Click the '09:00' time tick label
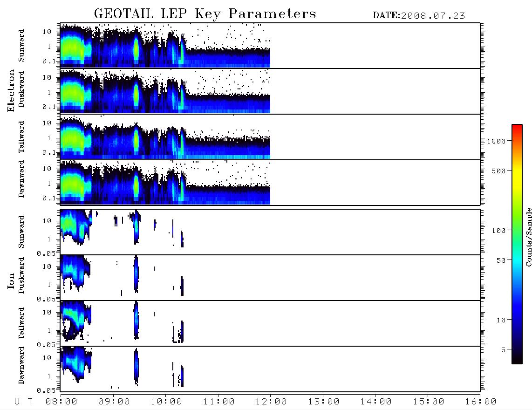The width and height of the screenshot is (532, 410). click(x=114, y=402)
